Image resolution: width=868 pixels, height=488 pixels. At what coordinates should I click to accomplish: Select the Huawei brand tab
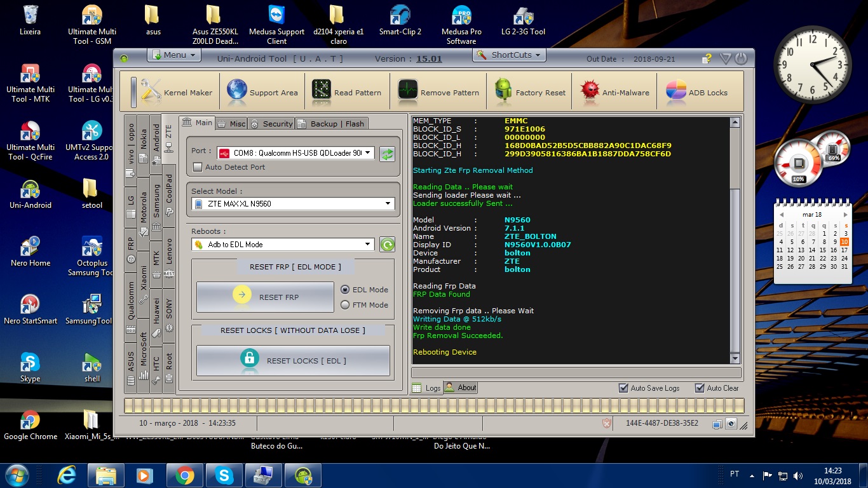156,318
